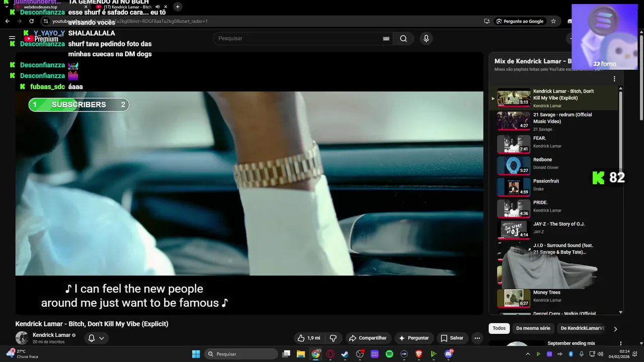Open Google Chrome in taskbar
644x362 pixels.
pos(315,354)
